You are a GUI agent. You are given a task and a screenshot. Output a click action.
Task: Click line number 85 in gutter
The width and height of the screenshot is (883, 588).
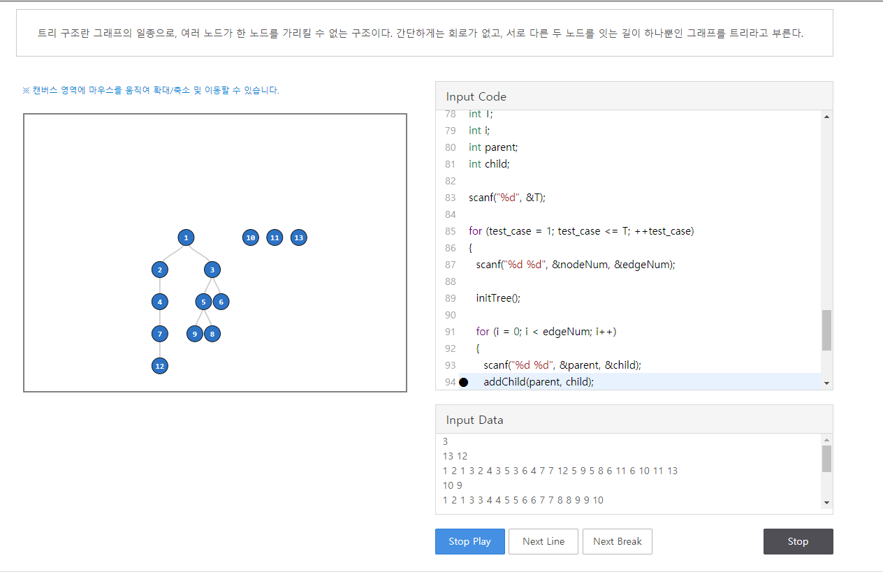coord(450,231)
